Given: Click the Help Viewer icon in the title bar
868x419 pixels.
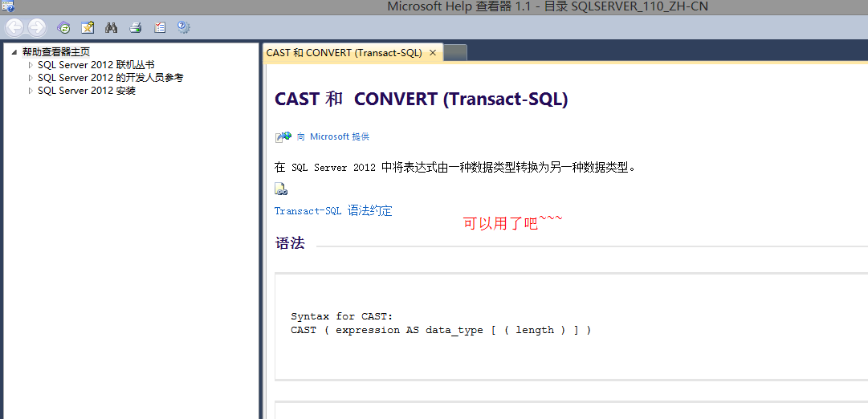Looking at the screenshot, I should click(x=8, y=6).
